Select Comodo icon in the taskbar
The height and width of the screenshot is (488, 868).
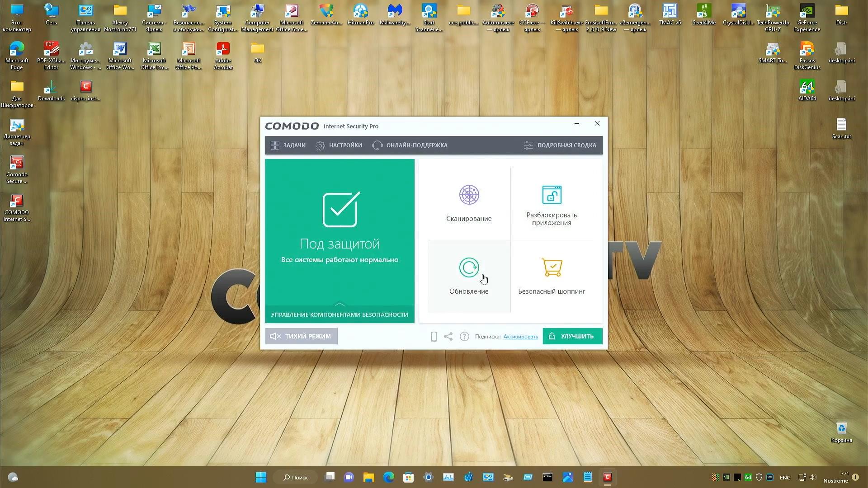(607, 477)
